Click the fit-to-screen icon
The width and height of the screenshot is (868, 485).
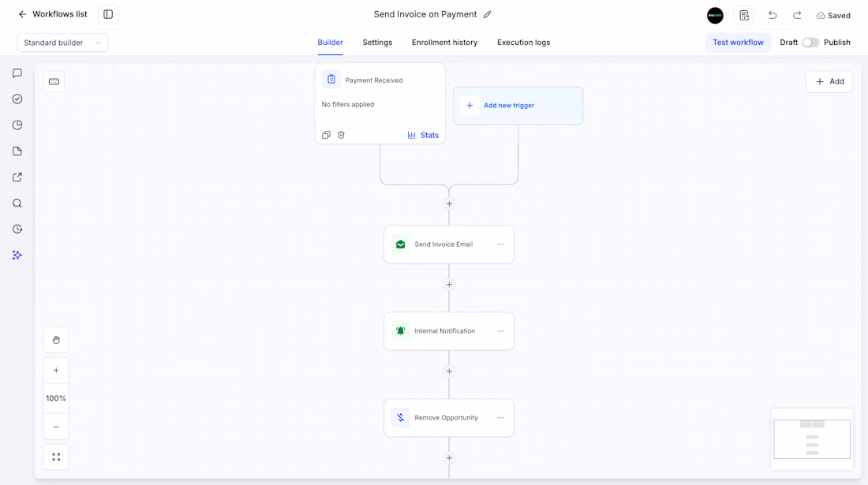(56, 457)
